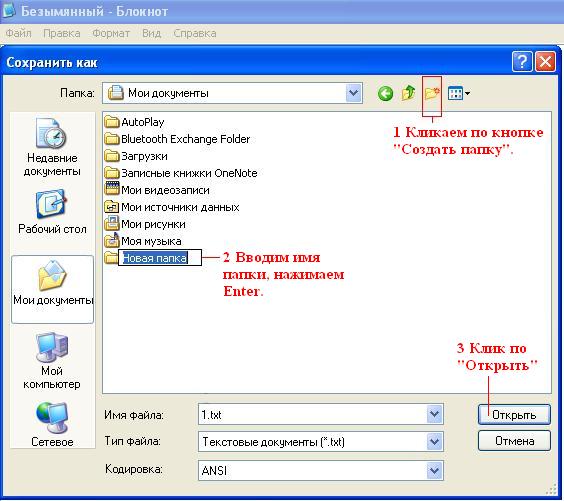
Task: Select Недавние документы in places bar
Action: [x=52, y=148]
